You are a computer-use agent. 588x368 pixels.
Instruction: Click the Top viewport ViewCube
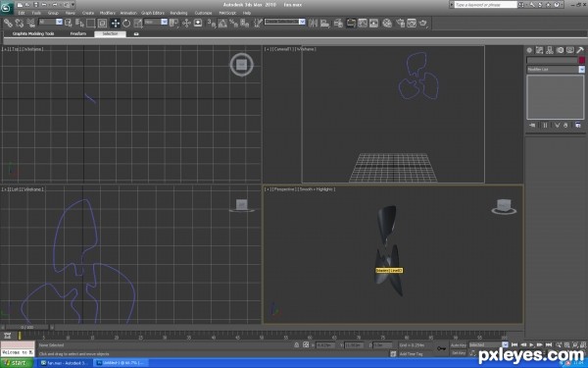(241, 65)
